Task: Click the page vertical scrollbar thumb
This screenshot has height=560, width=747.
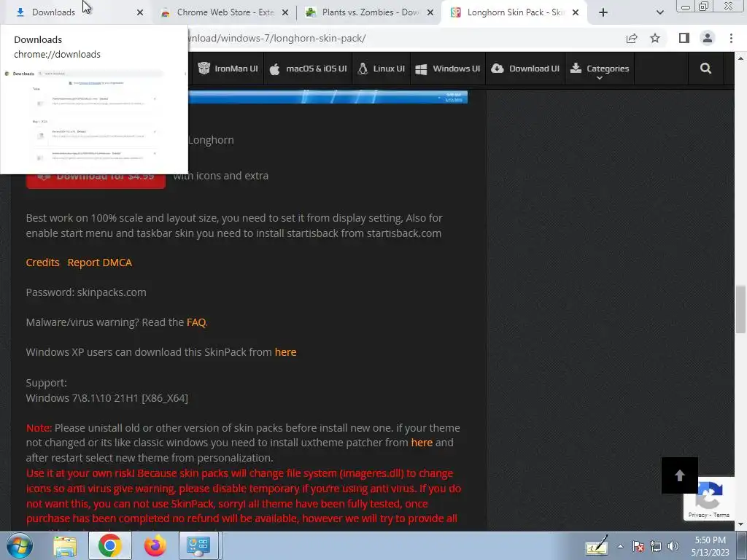Action: coord(741,309)
